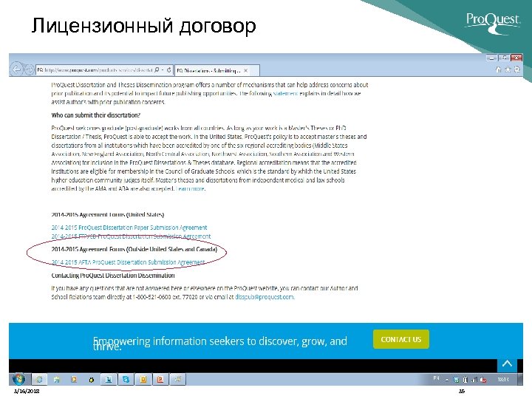
Task: Show hidden tray icons arrow
Action: point(447,380)
